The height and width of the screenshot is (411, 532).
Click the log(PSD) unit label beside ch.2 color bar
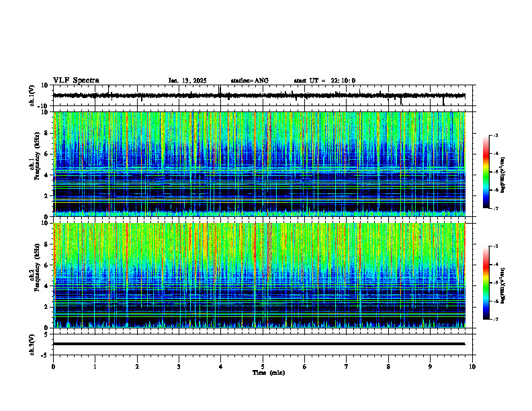[x=503, y=286]
